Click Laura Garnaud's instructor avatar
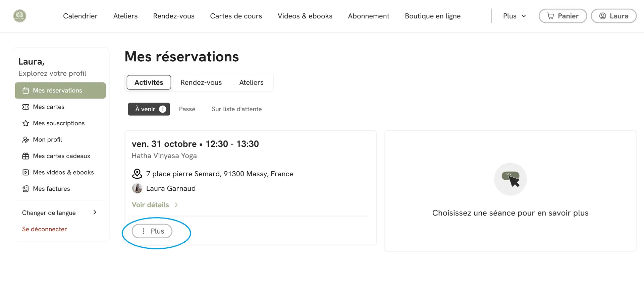This screenshot has width=644, height=302. pos(137,188)
